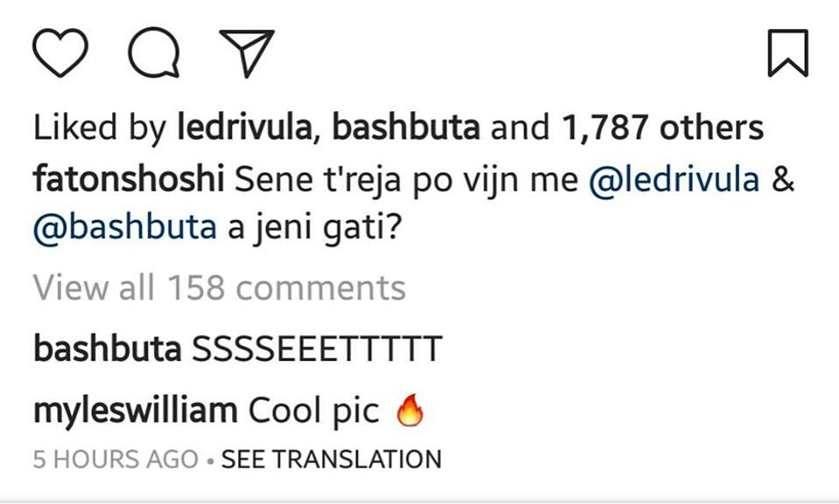The width and height of the screenshot is (839, 504).
Task: Save the post with bookmark icon
Action: [x=787, y=53]
